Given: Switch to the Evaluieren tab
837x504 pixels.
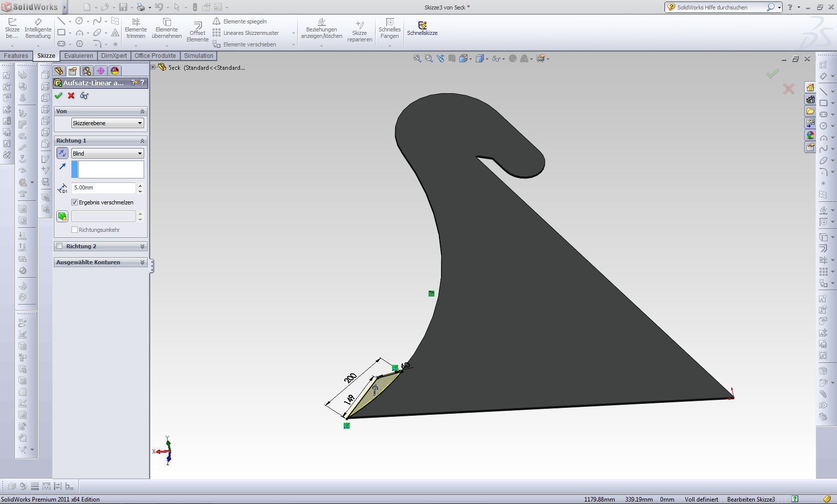Looking at the screenshot, I should pos(78,56).
